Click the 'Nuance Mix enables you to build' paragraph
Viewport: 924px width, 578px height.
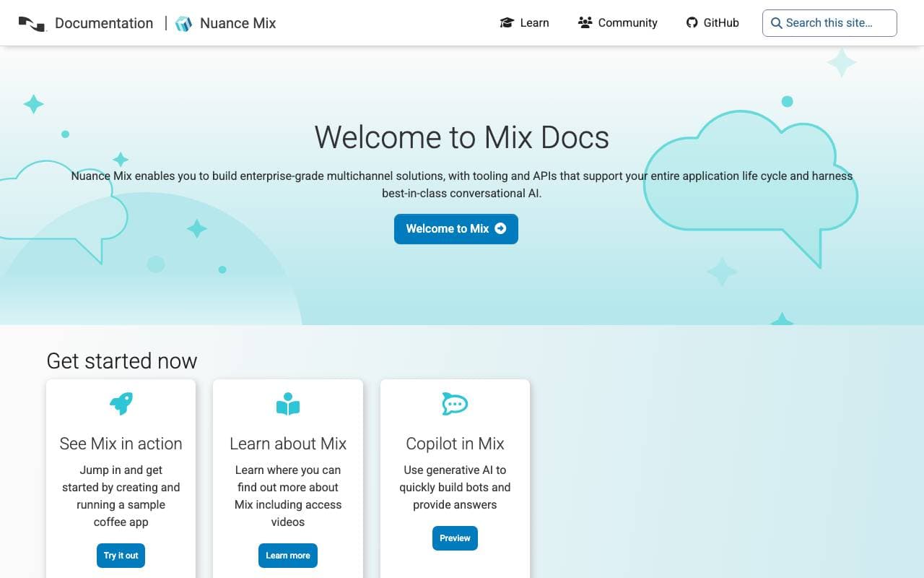coord(462,184)
